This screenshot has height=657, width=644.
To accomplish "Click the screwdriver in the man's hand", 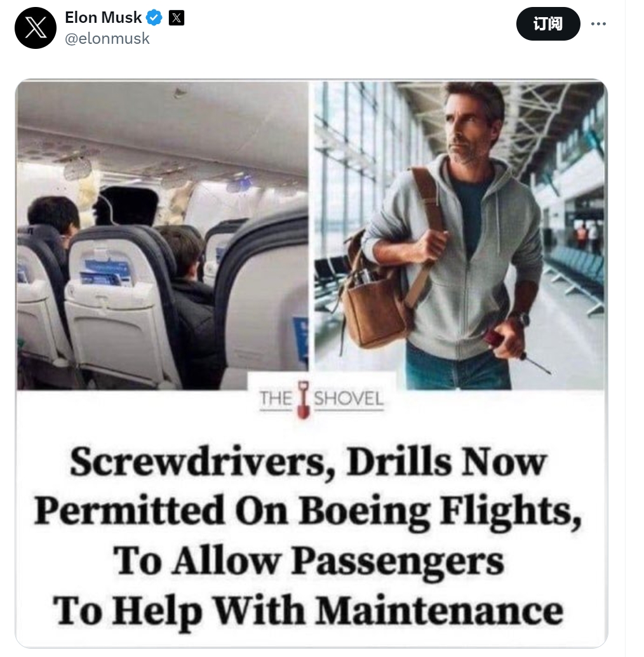I will (x=518, y=350).
